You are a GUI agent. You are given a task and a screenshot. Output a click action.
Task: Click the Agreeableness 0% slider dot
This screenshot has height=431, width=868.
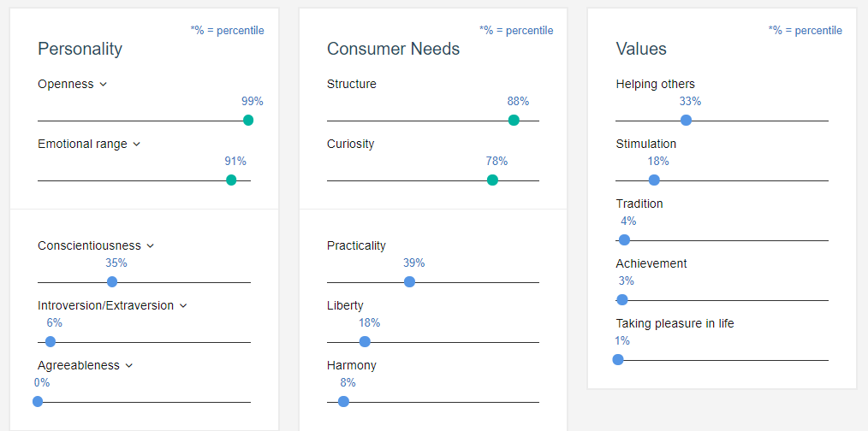(38, 401)
